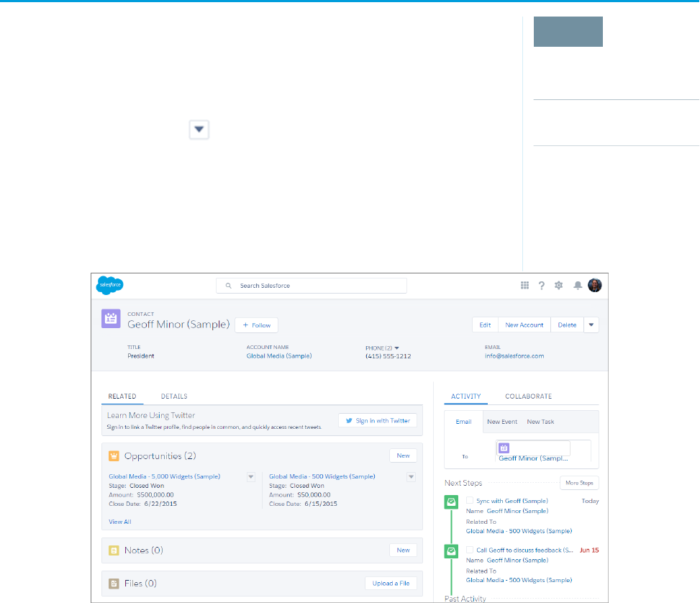Screen dimensions: 700x603
Task: Click the Notes list icon
Action: (114, 550)
